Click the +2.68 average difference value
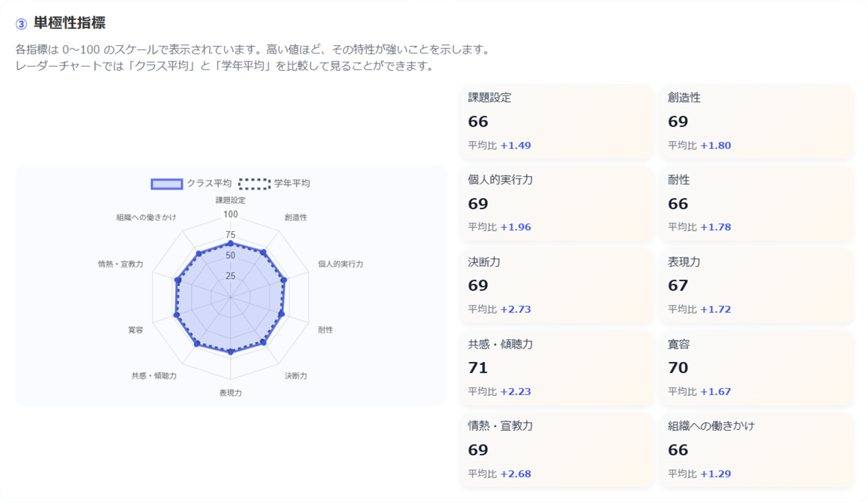Viewport: 868px width, 502px height. [515, 474]
